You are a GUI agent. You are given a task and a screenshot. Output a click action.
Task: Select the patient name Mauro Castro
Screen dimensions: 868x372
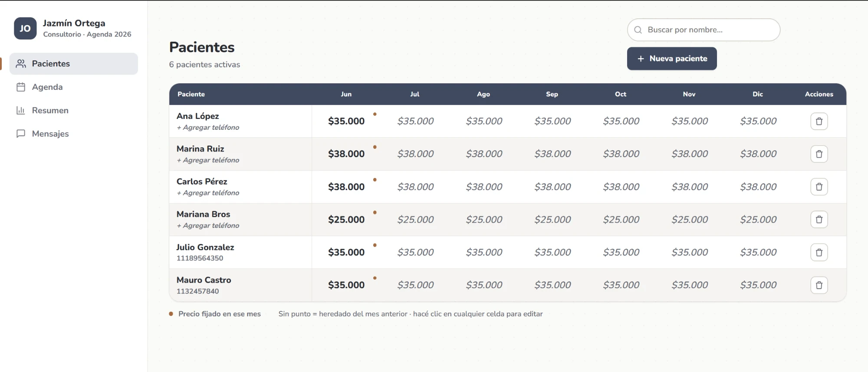204,280
